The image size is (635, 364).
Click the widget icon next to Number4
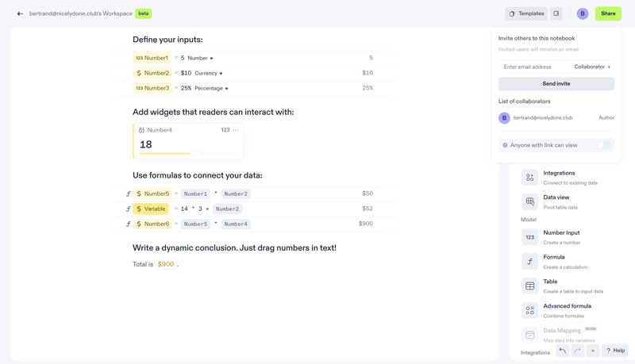[x=141, y=130]
